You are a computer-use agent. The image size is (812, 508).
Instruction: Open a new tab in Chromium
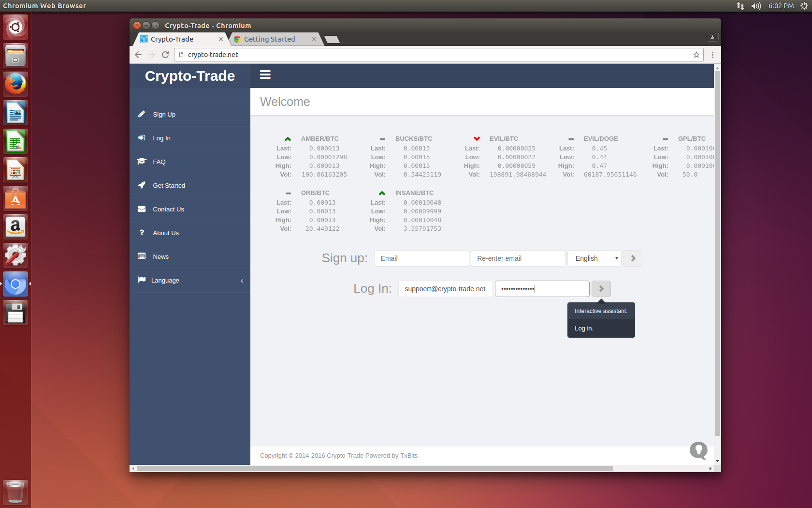[x=332, y=40]
